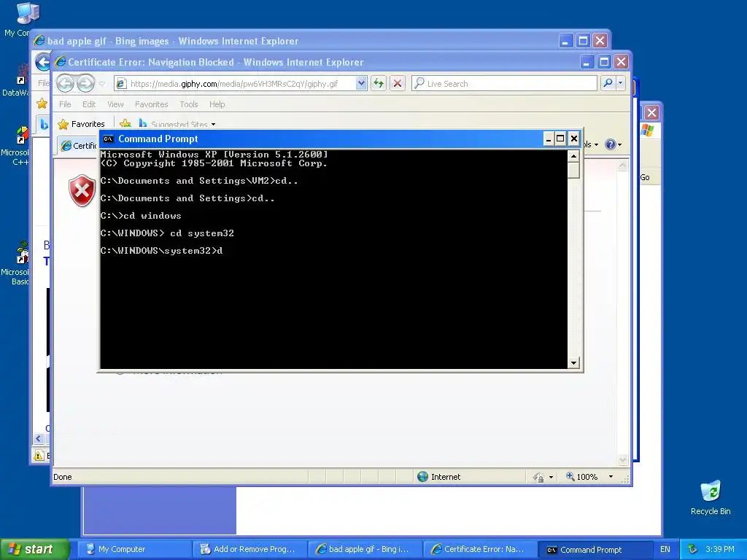Open the View menu
This screenshot has width=747, height=560.
(x=115, y=104)
